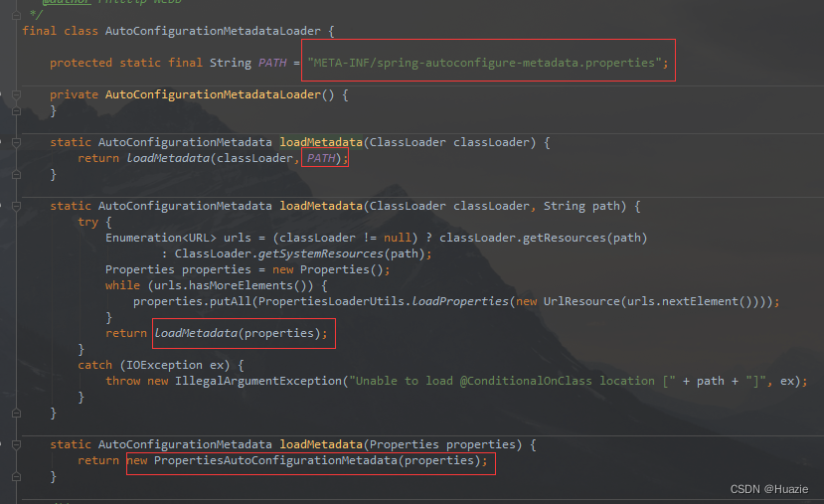Click the 'while' keyword
Screen dimensions: 824x504
122,285
